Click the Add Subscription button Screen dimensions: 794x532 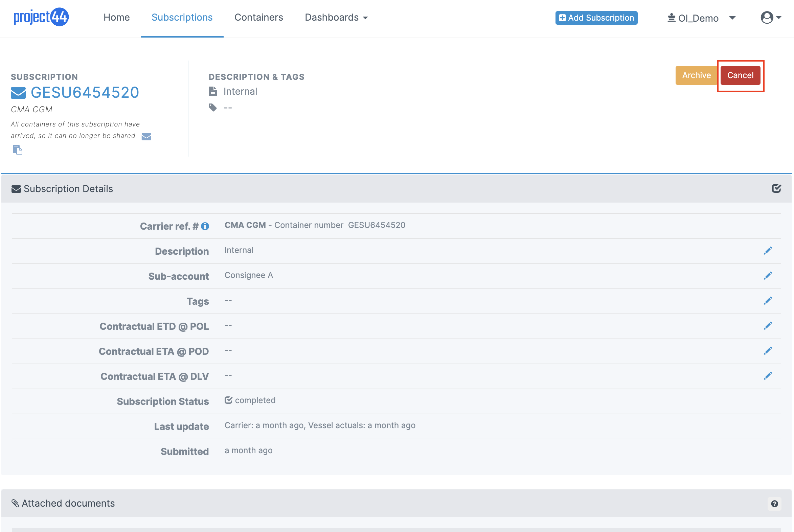coord(596,18)
